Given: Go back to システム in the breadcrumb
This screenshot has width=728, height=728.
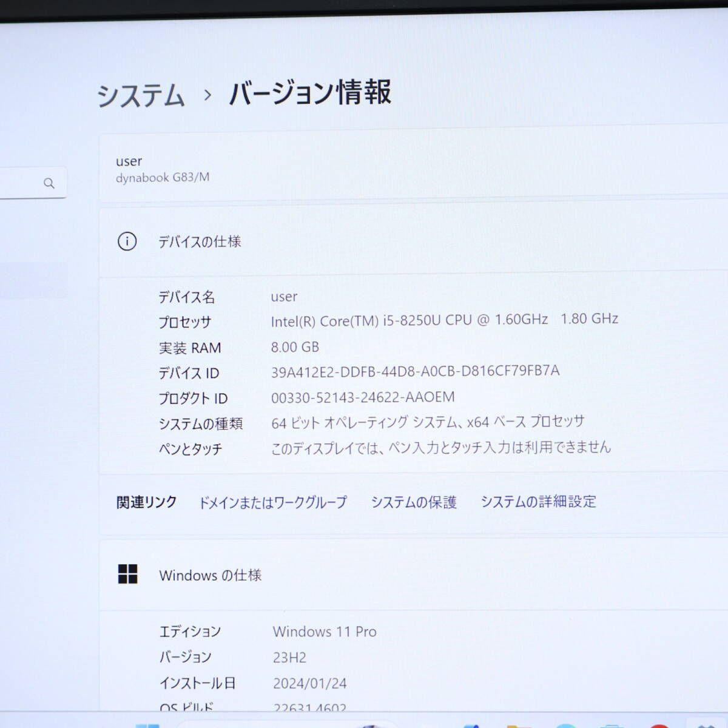Looking at the screenshot, I should [x=141, y=95].
